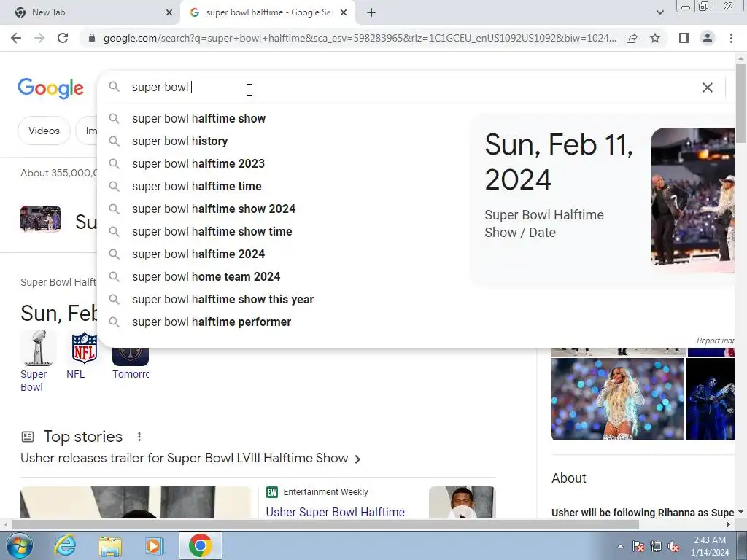Screen dimensions: 747x560
Task: Click the horizontal scrollbar at page bottom
Action: point(325,525)
